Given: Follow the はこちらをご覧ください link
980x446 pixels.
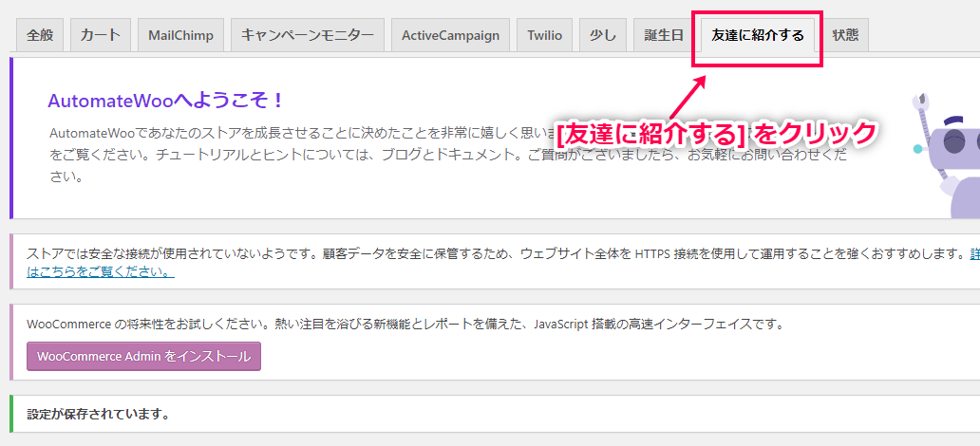Looking at the screenshot, I should click(101, 272).
